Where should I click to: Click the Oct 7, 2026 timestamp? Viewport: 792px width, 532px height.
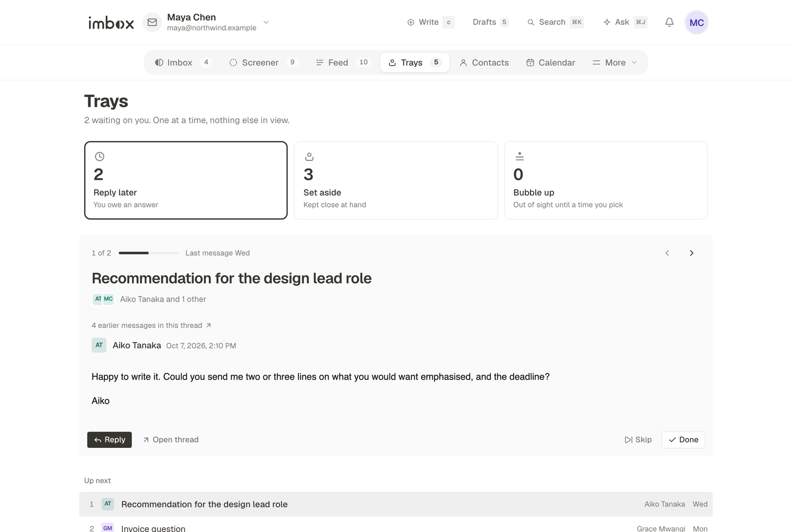click(201, 346)
